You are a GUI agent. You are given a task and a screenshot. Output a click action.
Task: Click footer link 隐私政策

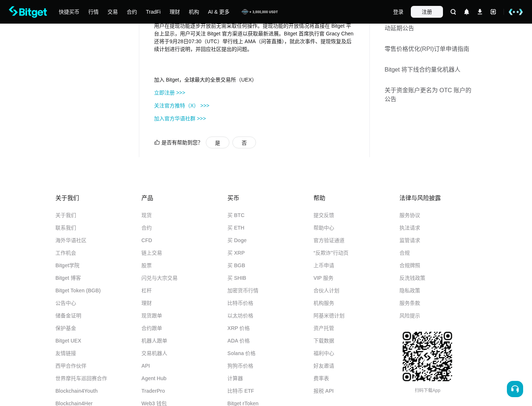point(410,290)
